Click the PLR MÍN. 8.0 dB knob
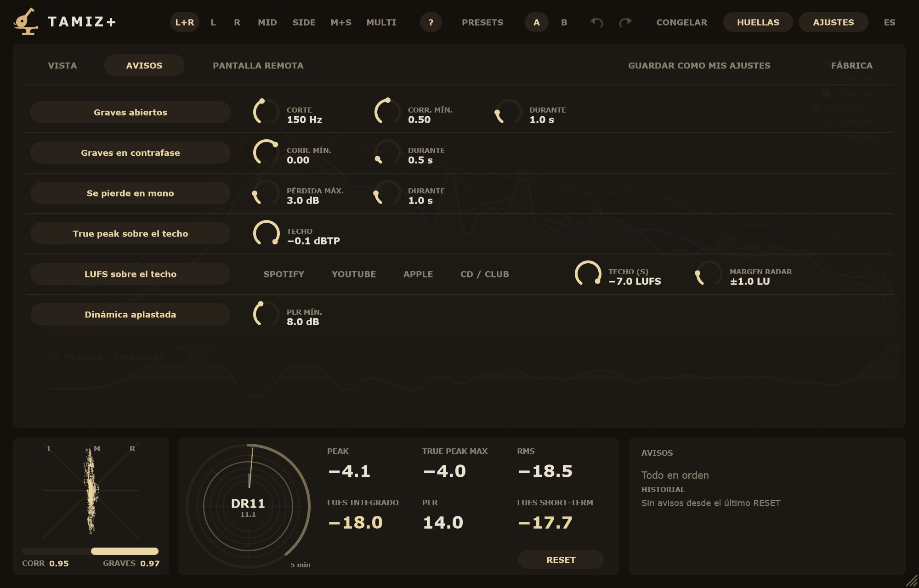The width and height of the screenshot is (919, 588). point(267,314)
